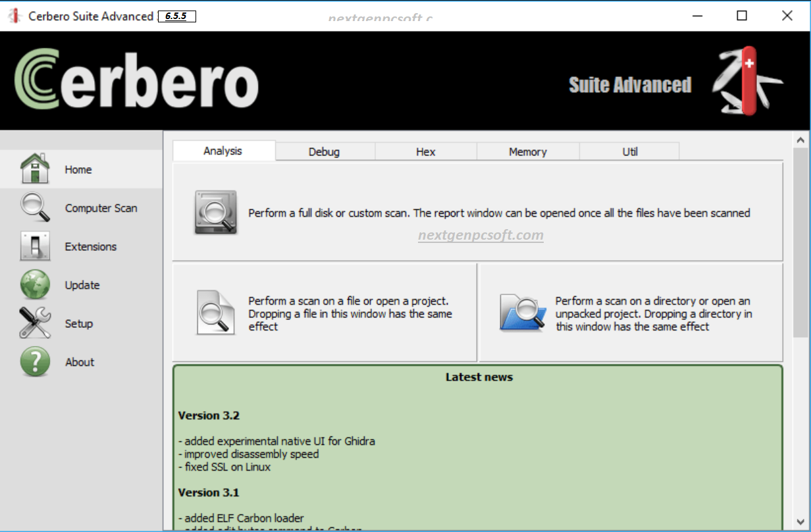The height and width of the screenshot is (532, 811).
Task: Open Setup from the sidebar
Action: click(78, 323)
